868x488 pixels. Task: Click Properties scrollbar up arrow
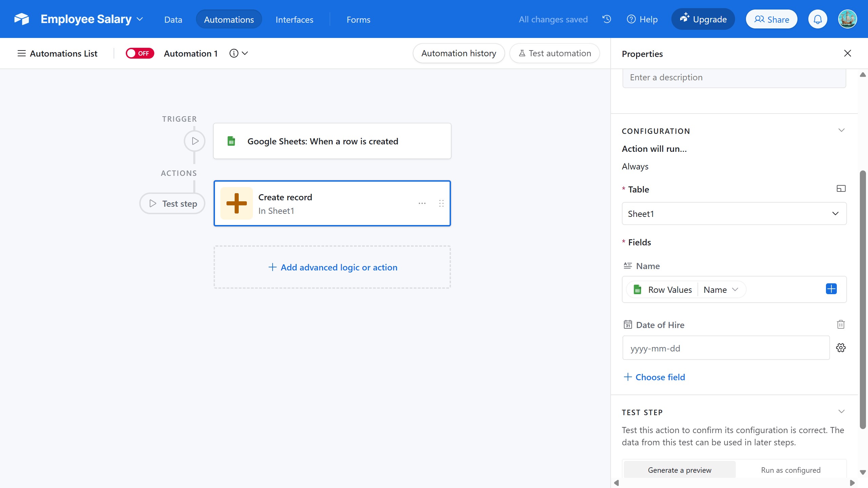[x=863, y=75]
